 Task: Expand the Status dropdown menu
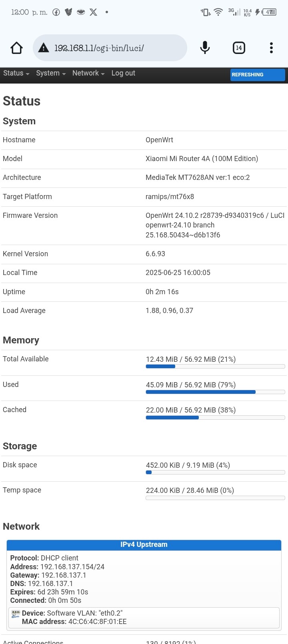(16, 73)
